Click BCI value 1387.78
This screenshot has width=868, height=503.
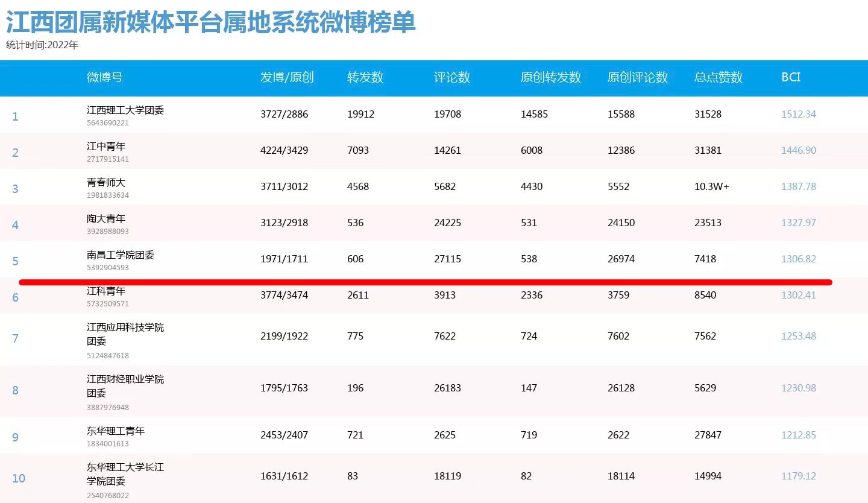(x=799, y=186)
